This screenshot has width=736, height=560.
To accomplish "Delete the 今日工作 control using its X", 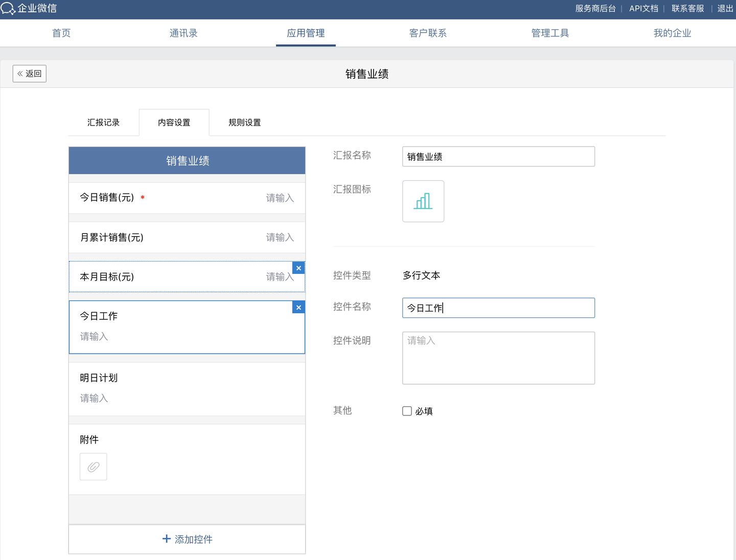I will 298,307.
